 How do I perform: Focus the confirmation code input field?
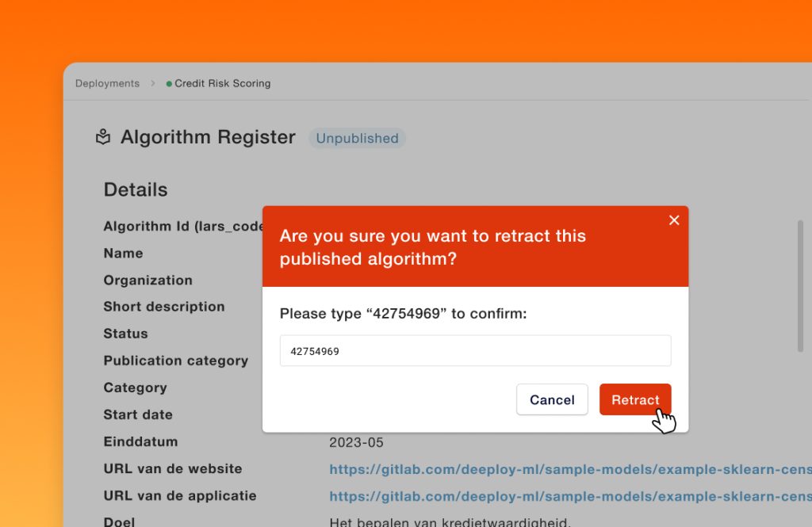(x=476, y=350)
